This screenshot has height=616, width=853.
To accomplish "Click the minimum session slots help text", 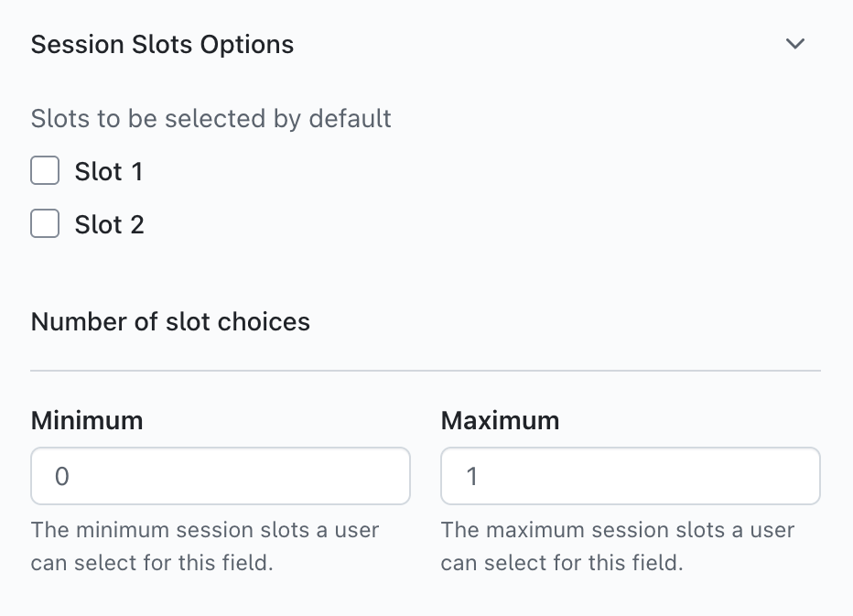I will point(205,546).
